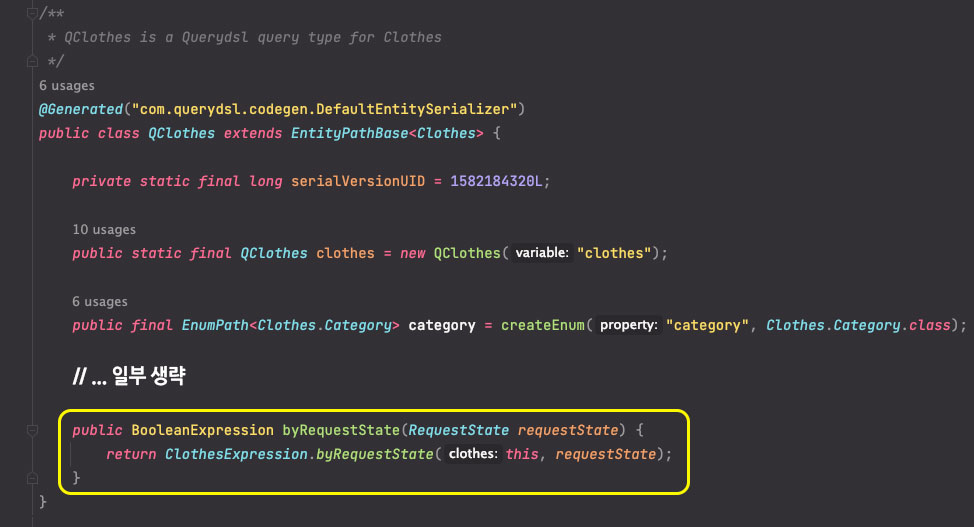This screenshot has height=527, width=974.
Task: Click the ClothesExpression class reference
Action: point(236,455)
